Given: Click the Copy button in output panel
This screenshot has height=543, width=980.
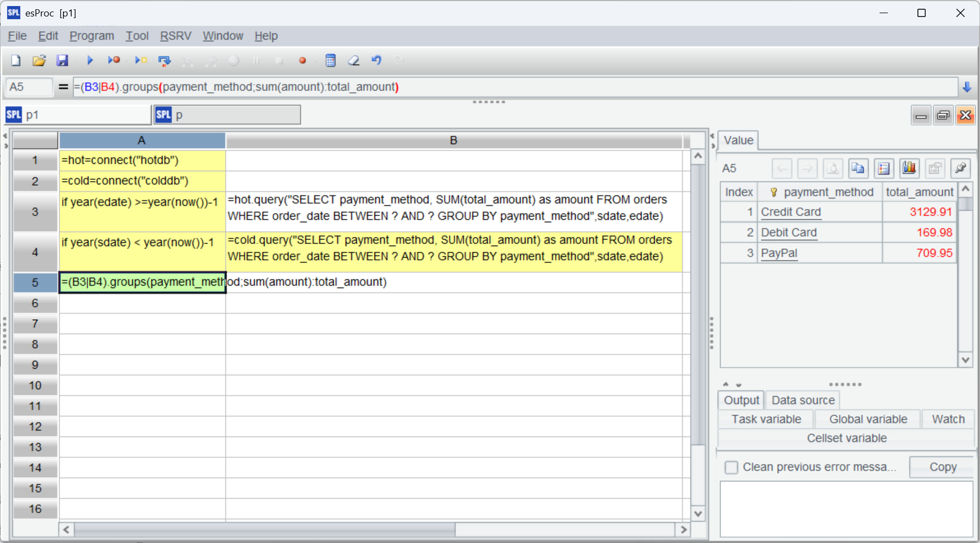Looking at the screenshot, I should pyautogui.click(x=942, y=467).
